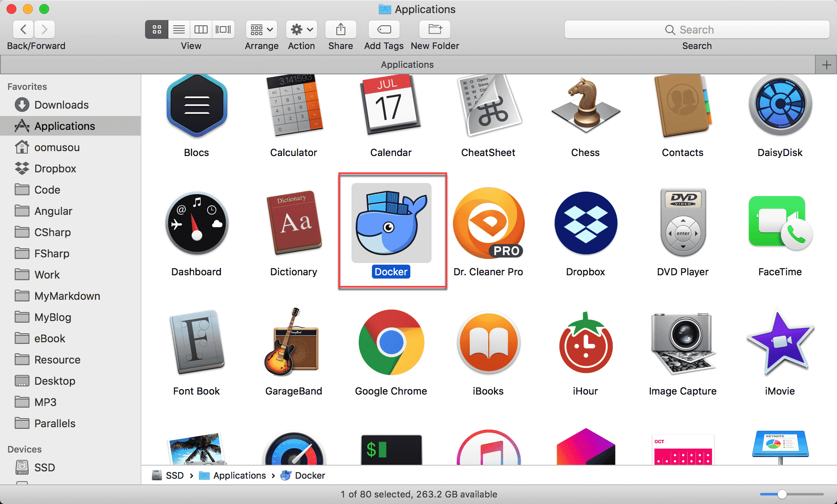Viewport: 837px width, 504px height.
Task: Open Resource folder in sidebar
Action: tap(70, 360)
